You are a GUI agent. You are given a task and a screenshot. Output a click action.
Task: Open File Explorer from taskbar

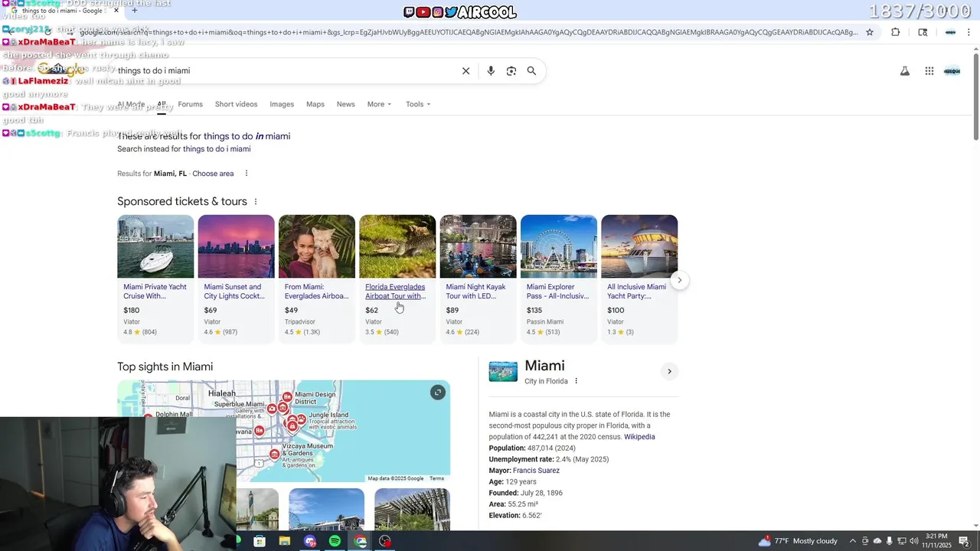(285, 541)
